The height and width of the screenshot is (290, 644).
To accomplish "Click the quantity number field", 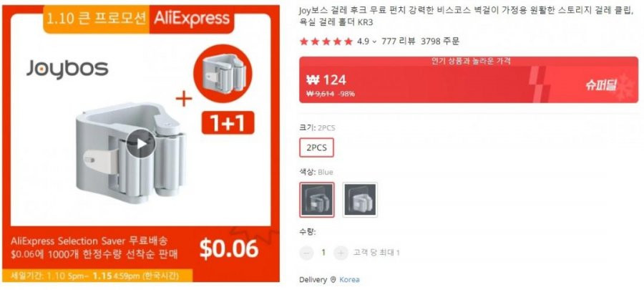I will 323,253.
